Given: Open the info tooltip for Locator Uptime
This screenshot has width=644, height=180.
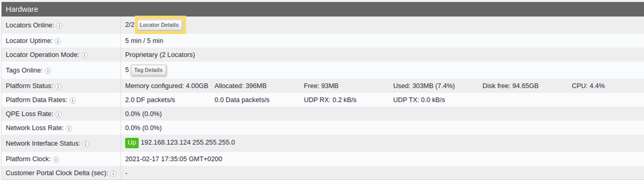Looking at the screenshot, I should (x=58, y=41).
